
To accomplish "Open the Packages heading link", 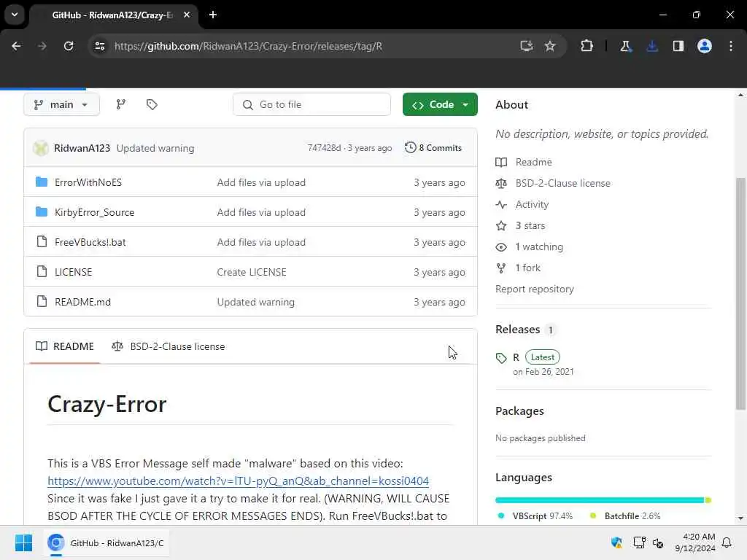I will coord(519,411).
